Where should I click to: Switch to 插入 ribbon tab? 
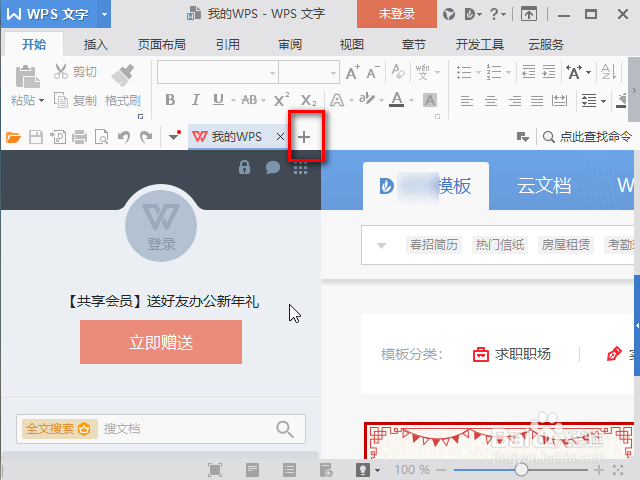click(96, 44)
